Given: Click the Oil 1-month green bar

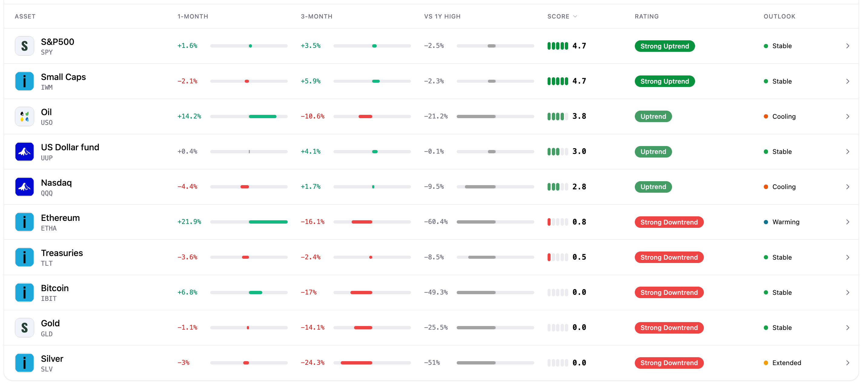Looking at the screenshot, I should pos(263,116).
